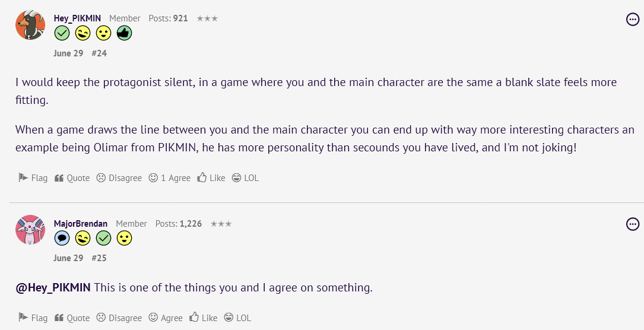Quote MajorBrendan's post #25
Image resolution: width=644 pixels, height=330 pixels.
click(72, 318)
